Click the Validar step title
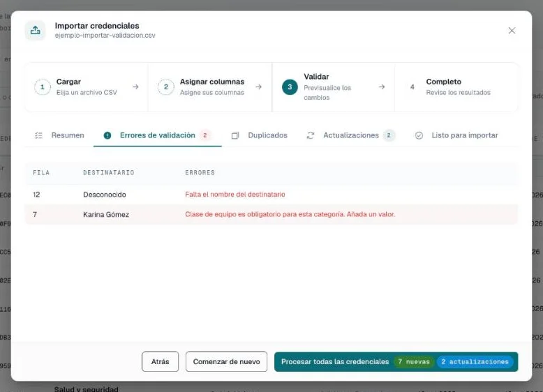This screenshot has width=543, height=392. pyautogui.click(x=316, y=77)
